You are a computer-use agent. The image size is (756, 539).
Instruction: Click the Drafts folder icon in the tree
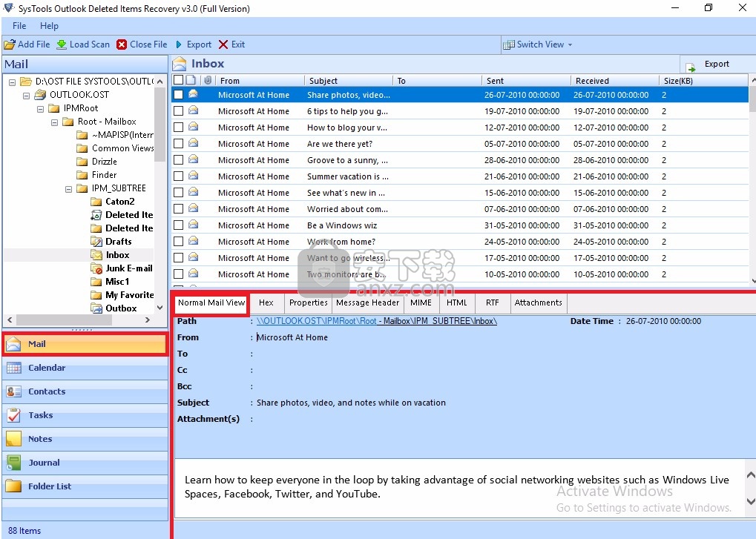(x=96, y=241)
